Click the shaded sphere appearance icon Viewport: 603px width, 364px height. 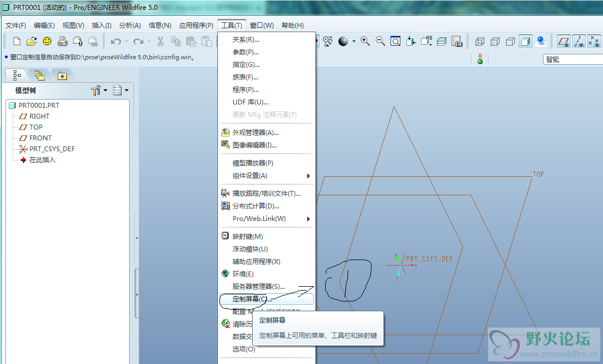coord(343,41)
